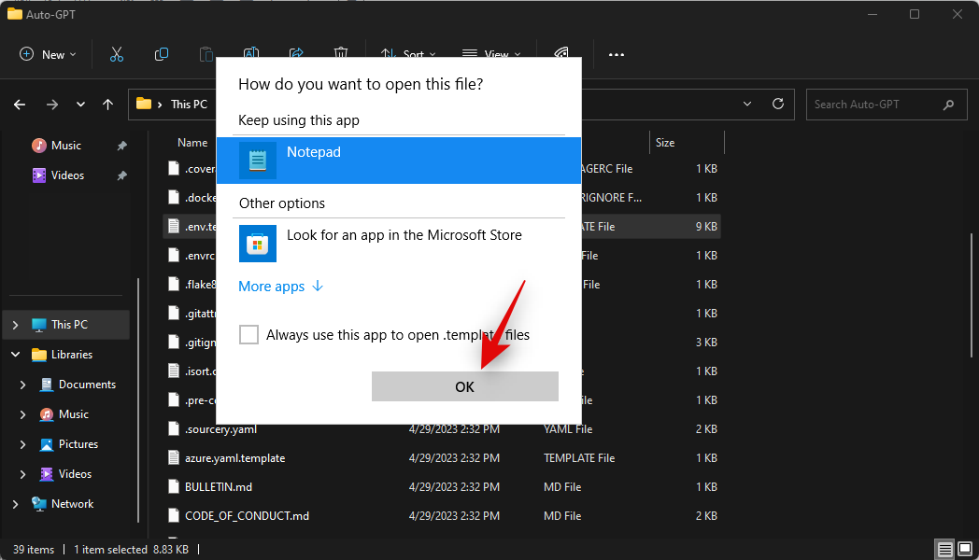The image size is (979, 560).
Task: Select BULLETIN.md file name
Action: (x=219, y=487)
